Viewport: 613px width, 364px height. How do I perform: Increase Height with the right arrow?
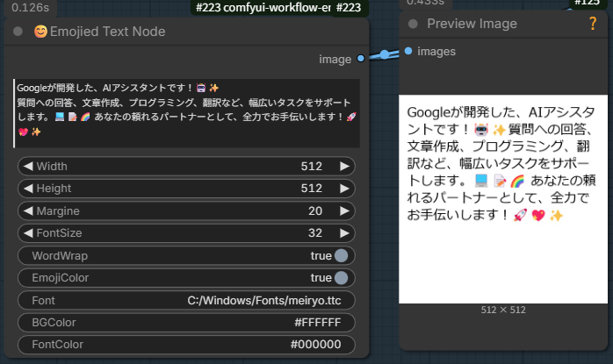[x=344, y=188]
